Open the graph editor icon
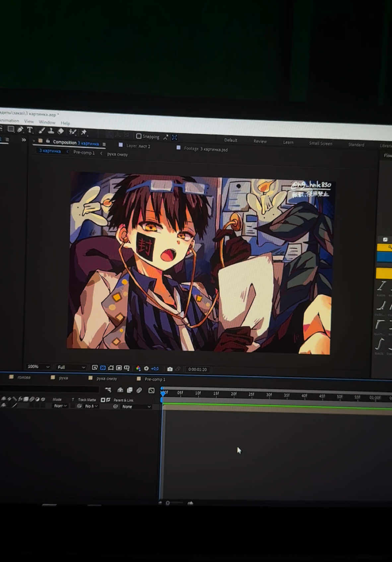This screenshot has height=562, width=392. (151, 391)
